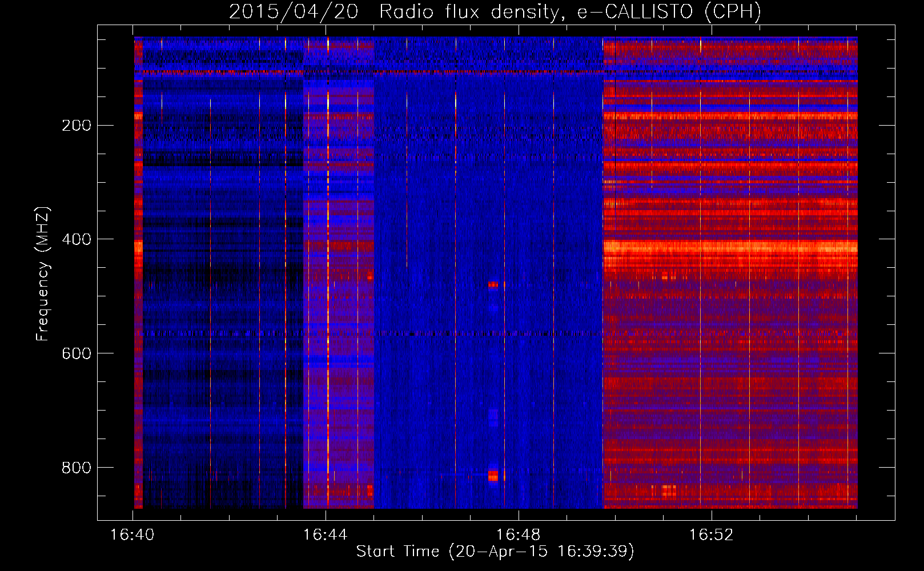Click the 200 frequency tick label
The width and height of the screenshot is (924, 571).
(x=77, y=125)
